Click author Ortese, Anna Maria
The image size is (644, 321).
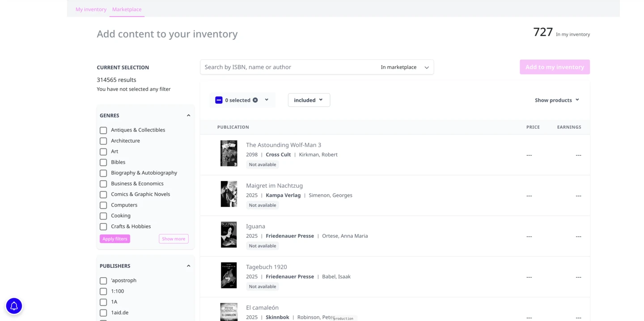345,236
